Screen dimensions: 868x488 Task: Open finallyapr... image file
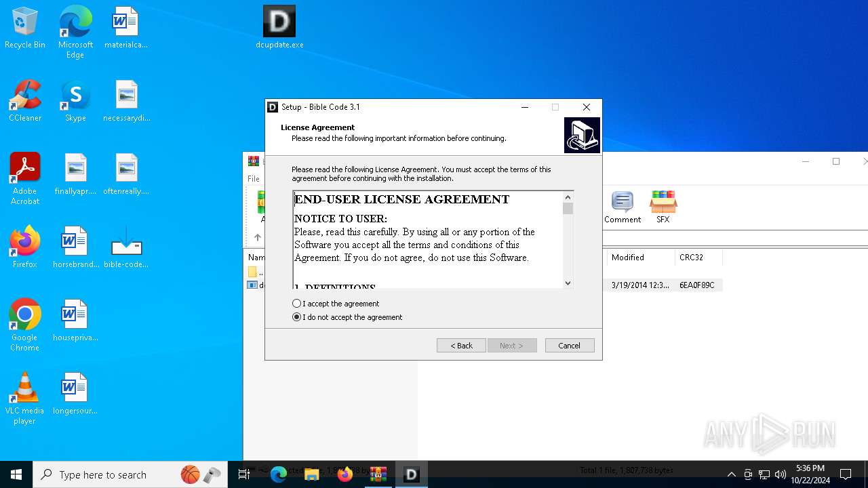point(75,175)
